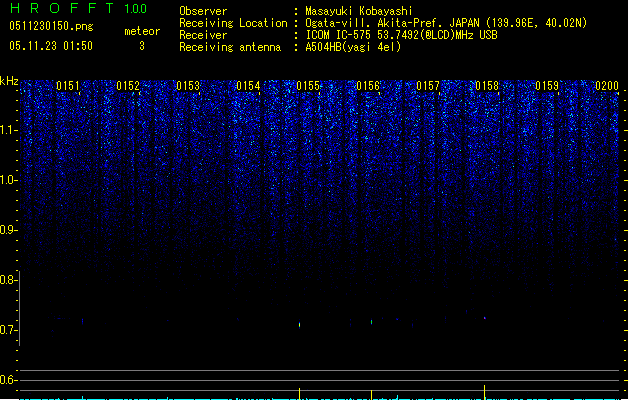Click the meteor echo dot near 0155

pos(300,325)
